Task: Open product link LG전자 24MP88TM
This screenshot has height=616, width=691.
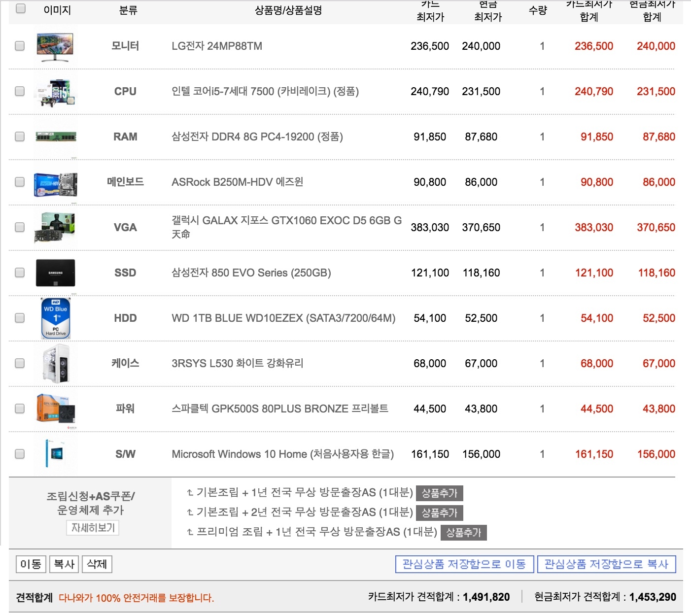Action: click(217, 46)
